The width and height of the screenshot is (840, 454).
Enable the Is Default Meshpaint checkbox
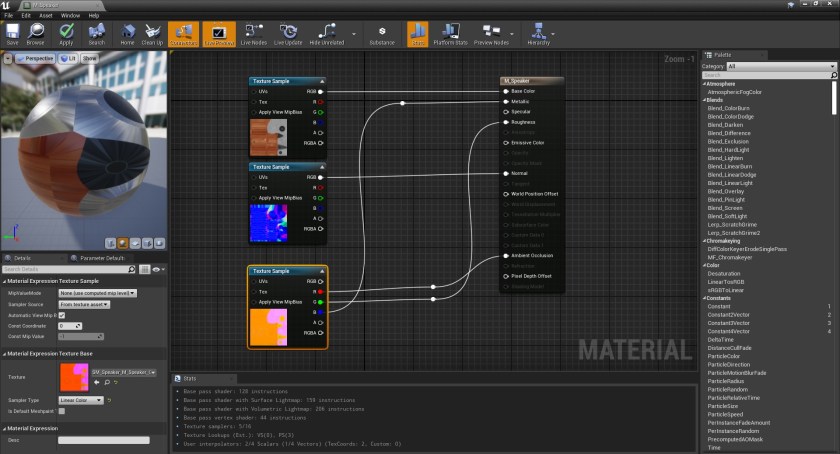pos(61,410)
